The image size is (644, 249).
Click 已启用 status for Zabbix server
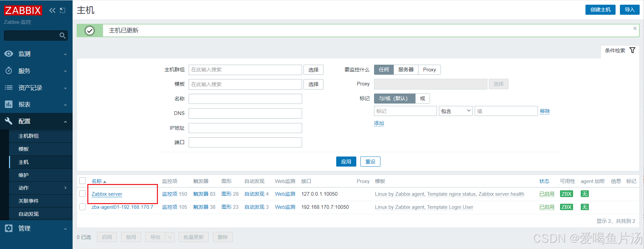(x=547, y=194)
